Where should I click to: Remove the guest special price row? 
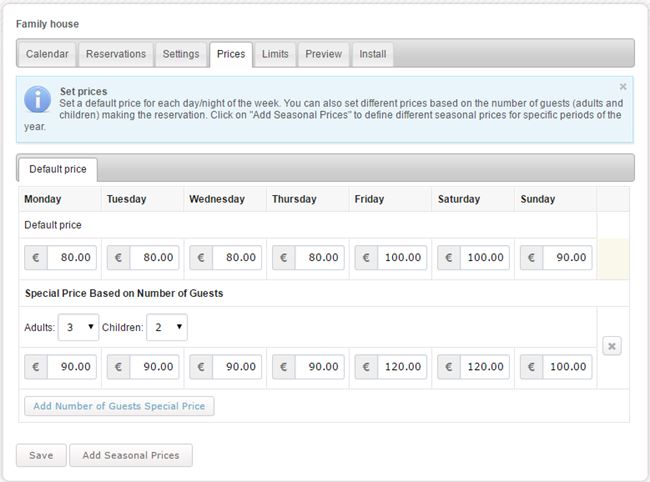(x=612, y=346)
